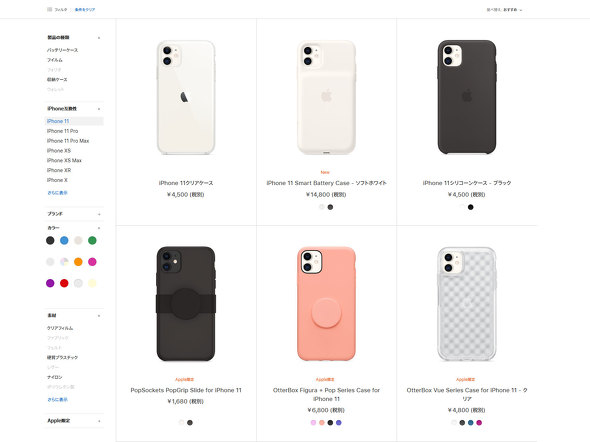Choose black variant of Smart Battery Case
The width and height of the screenshot is (590, 442).
[330, 207]
